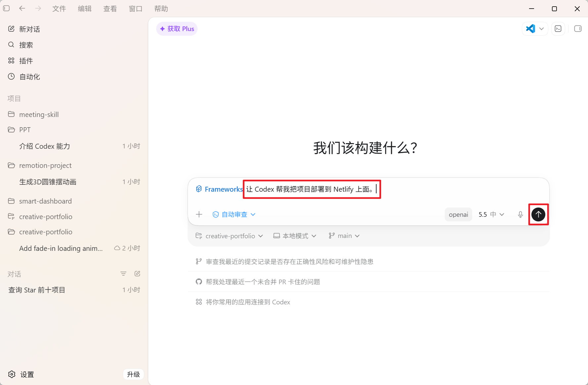
Task: Open the 生成3D圆锥摆动画 conversation
Action: pos(48,182)
